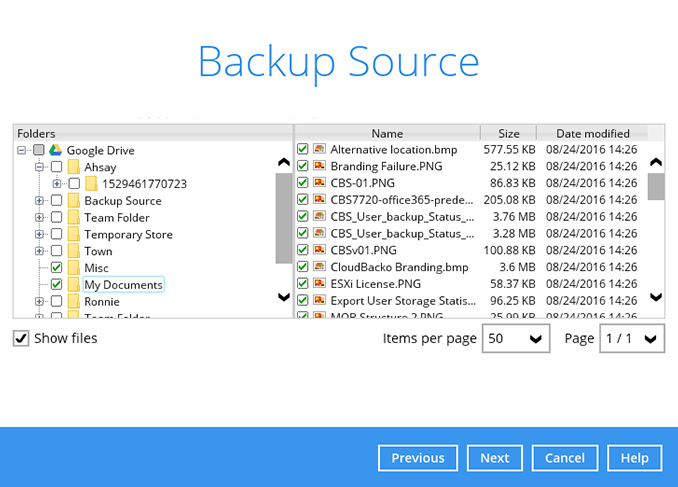
Task: Click the Temporary Store folder icon
Action: (74, 234)
